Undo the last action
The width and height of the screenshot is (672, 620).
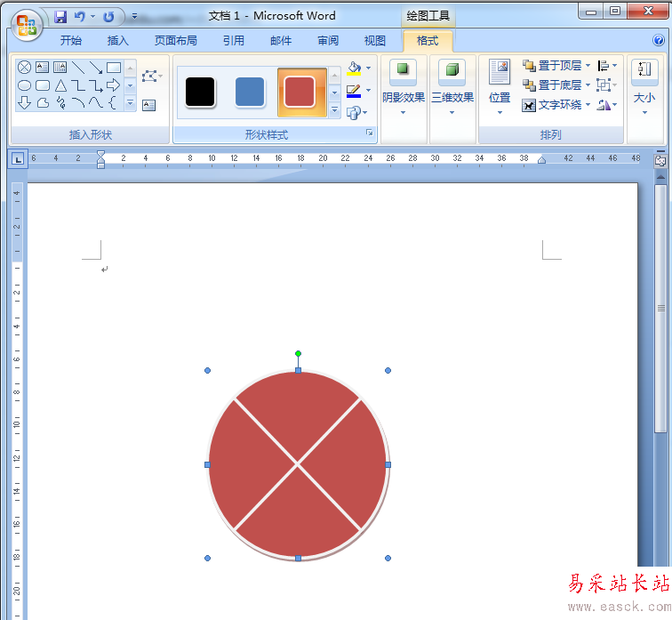[x=79, y=17]
